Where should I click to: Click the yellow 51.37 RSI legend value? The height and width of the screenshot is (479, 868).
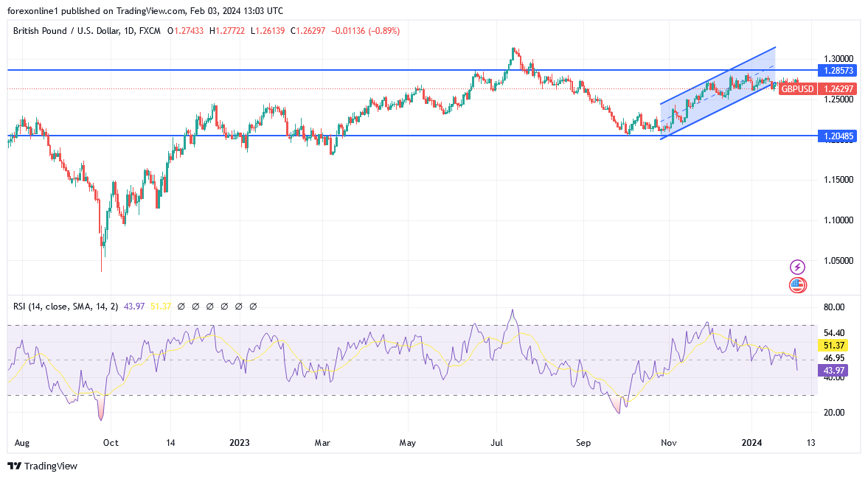tap(161, 307)
